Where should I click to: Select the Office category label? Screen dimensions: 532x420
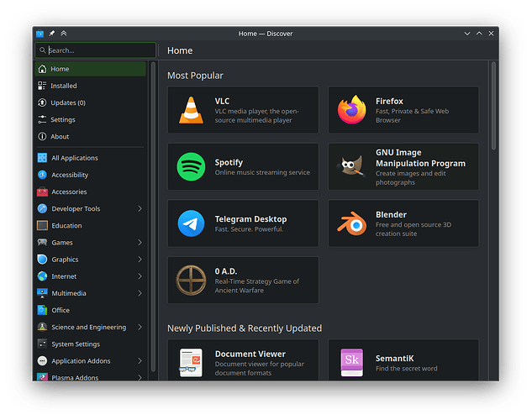(61, 310)
